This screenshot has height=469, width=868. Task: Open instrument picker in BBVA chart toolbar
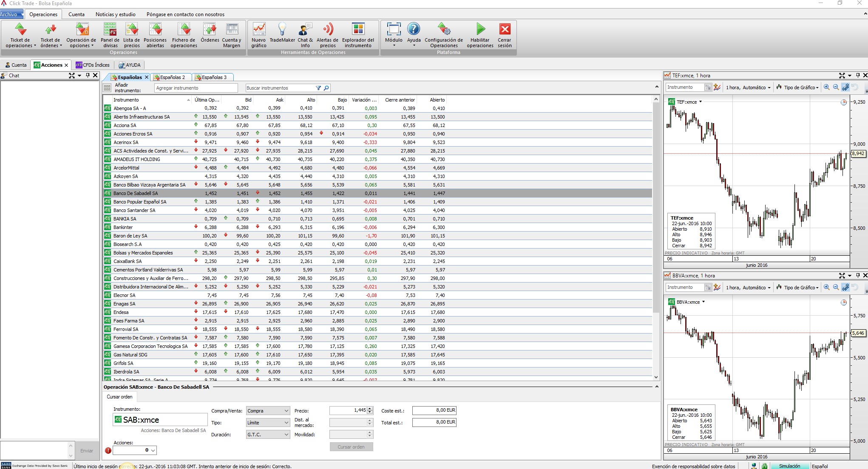(708, 288)
